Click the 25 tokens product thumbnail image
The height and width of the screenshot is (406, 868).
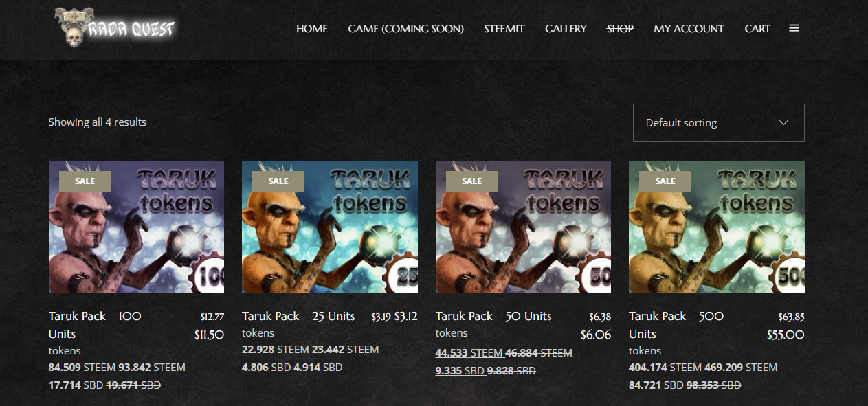pos(330,227)
